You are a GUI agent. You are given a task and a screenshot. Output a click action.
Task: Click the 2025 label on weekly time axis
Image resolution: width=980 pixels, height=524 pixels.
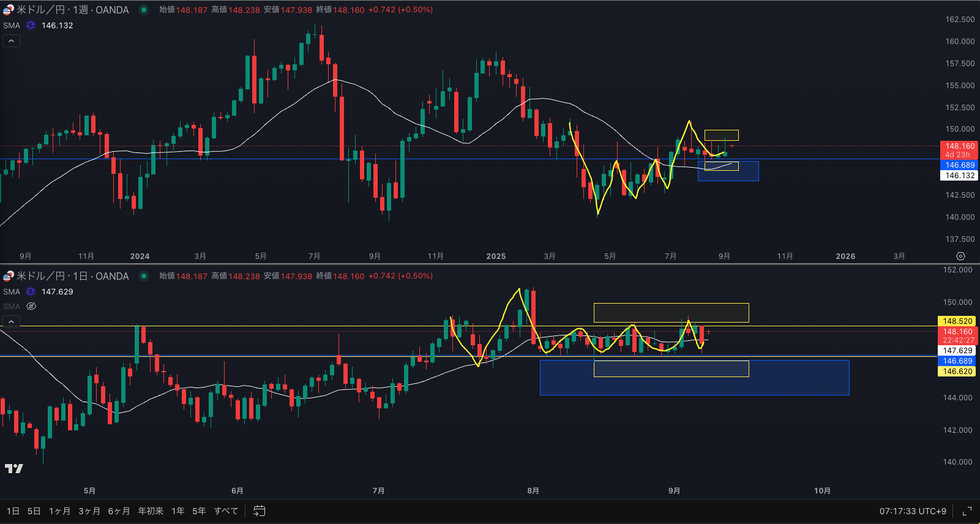496,256
